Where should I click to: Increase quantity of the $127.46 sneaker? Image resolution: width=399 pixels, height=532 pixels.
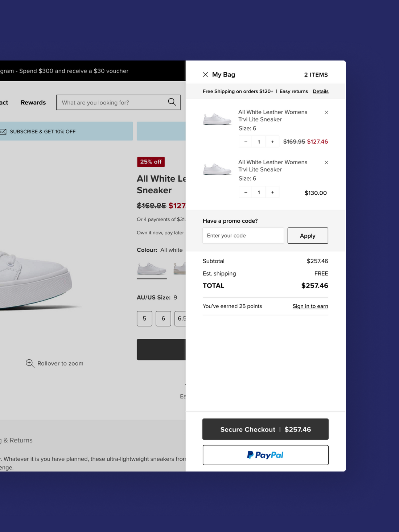coord(272,142)
